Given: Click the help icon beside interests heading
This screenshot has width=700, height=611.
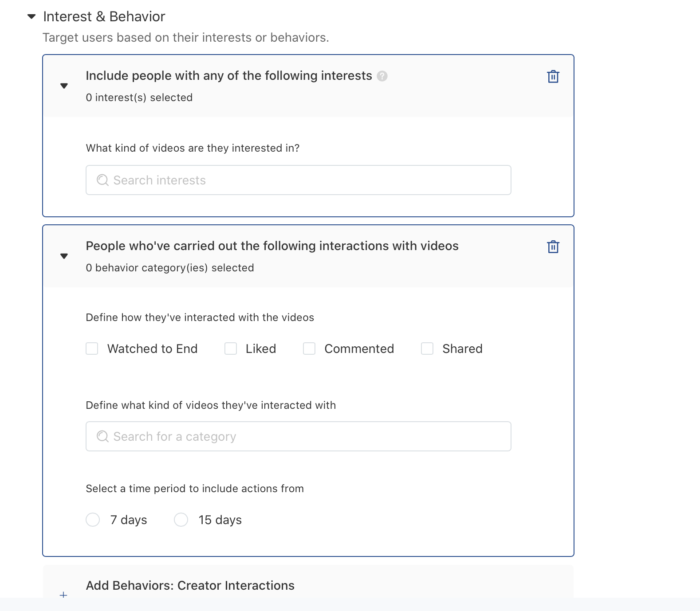Looking at the screenshot, I should tap(382, 76).
